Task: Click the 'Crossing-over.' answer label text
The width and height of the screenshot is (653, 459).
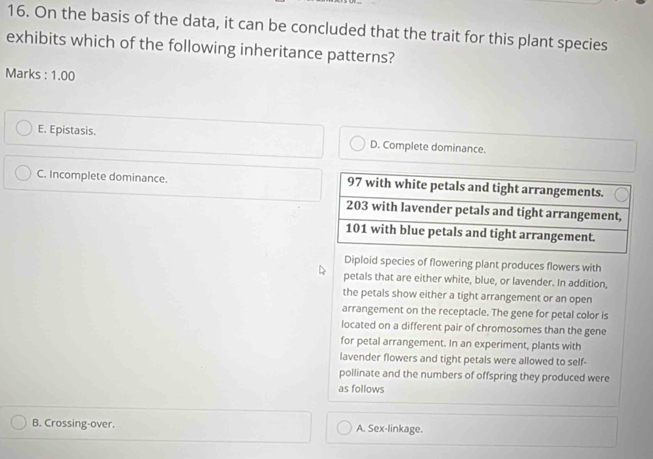Action: coord(79,424)
